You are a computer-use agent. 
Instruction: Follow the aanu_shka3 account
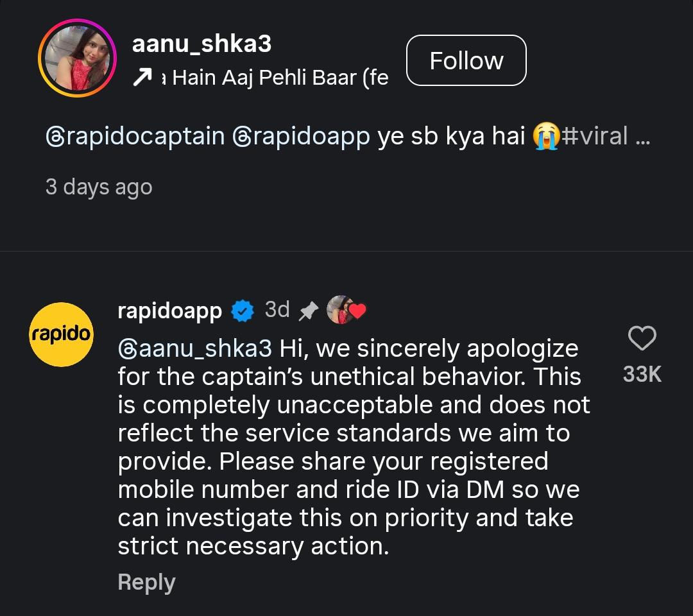click(466, 61)
